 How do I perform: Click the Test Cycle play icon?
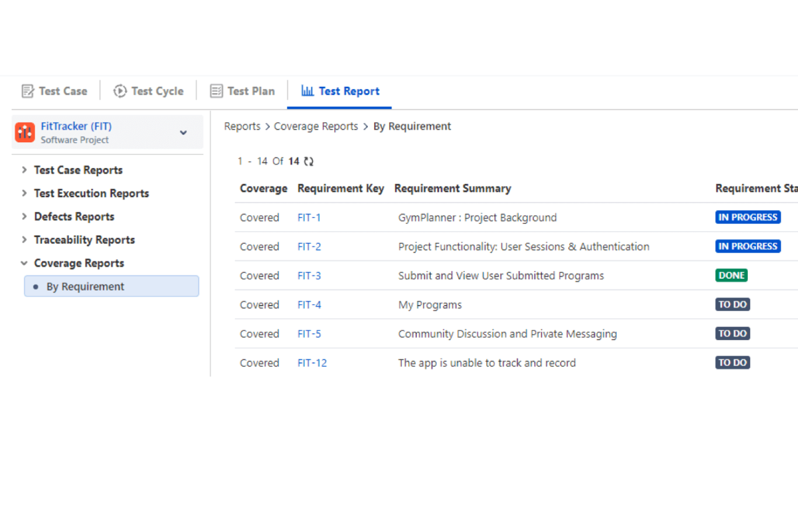tap(119, 91)
